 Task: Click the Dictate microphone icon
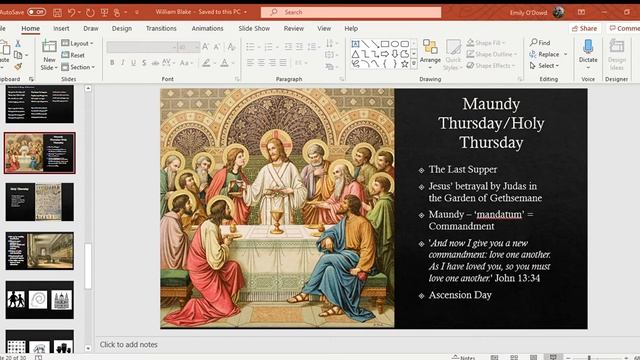click(588, 47)
